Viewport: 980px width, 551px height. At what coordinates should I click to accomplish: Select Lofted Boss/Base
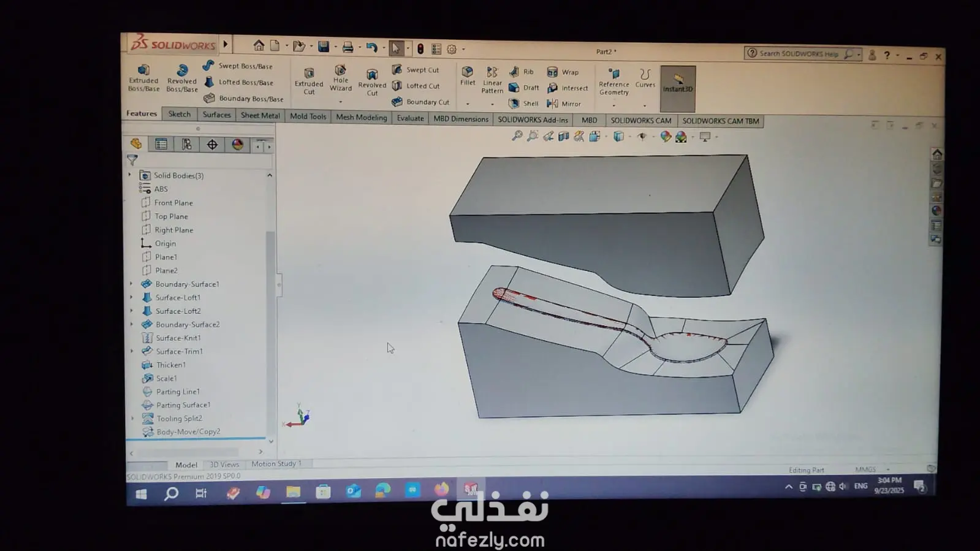tap(238, 82)
